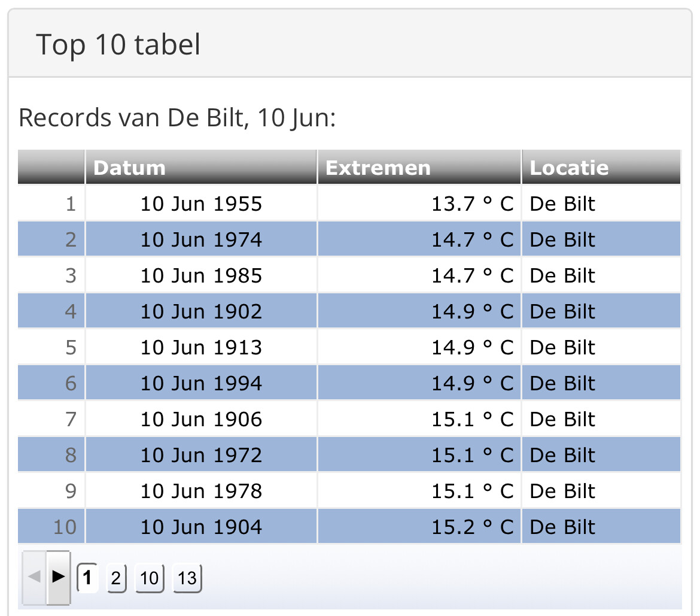
Task: Go to page 2 of records
Action: click(116, 578)
